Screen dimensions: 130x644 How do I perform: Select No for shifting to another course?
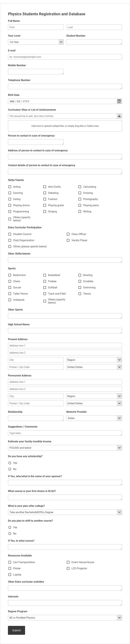pyautogui.click(x=10, y=533)
